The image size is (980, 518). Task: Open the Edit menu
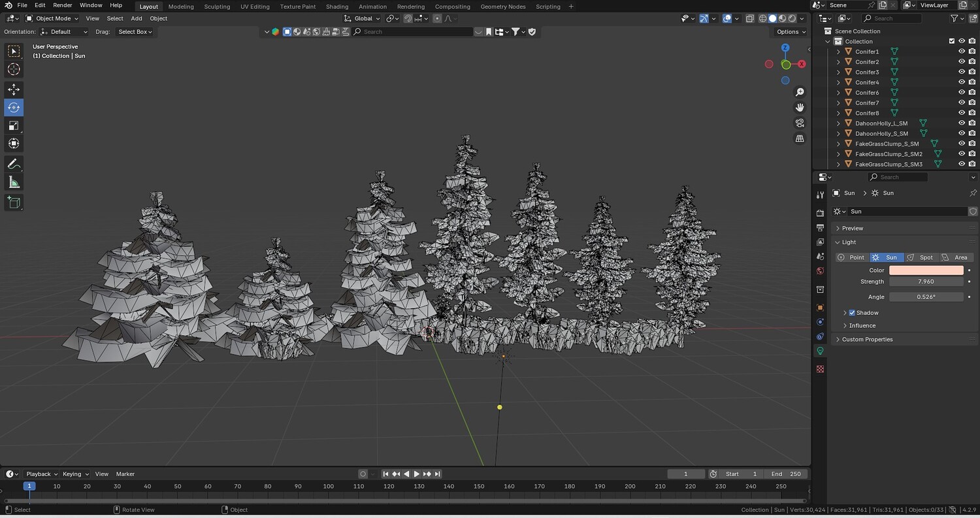pos(40,5)
